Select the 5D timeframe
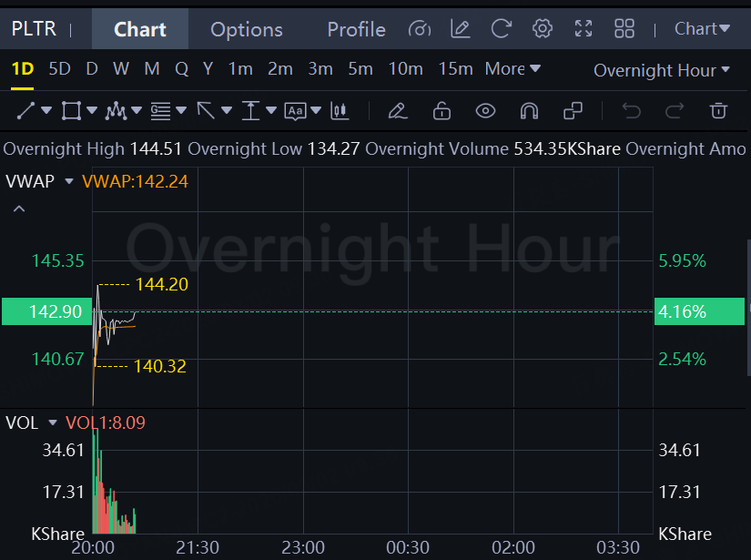The width and height of the screenshot is (751, 560). (59, 69)
